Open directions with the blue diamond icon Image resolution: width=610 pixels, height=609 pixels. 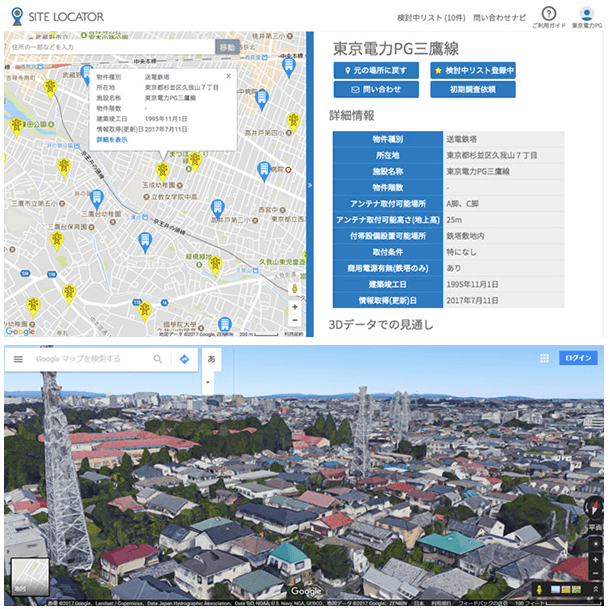pyautogui.click(x=184, y=359)
